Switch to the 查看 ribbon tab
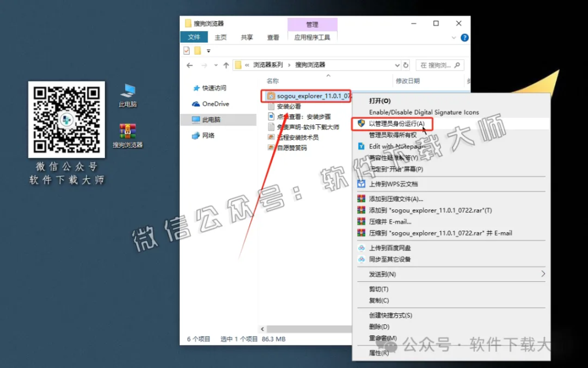The image size is (588, 368). pyautogui.click(x=273, y=37)
